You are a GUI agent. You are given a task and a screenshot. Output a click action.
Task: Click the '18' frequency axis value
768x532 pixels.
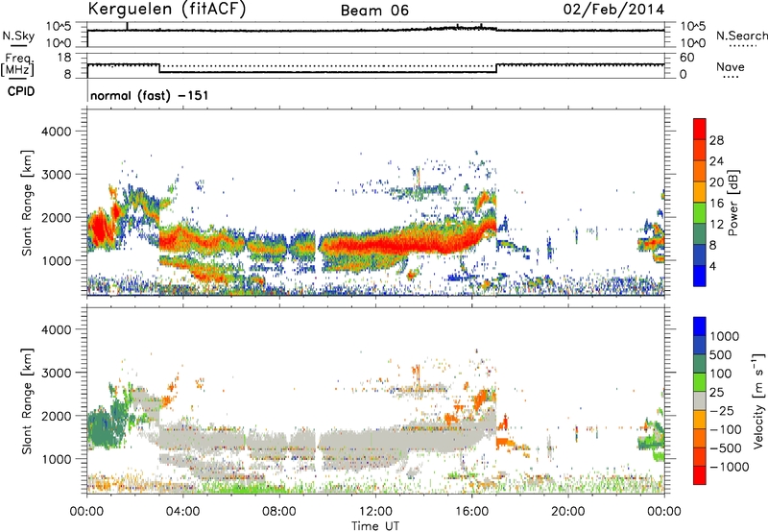tap(63, 58)
